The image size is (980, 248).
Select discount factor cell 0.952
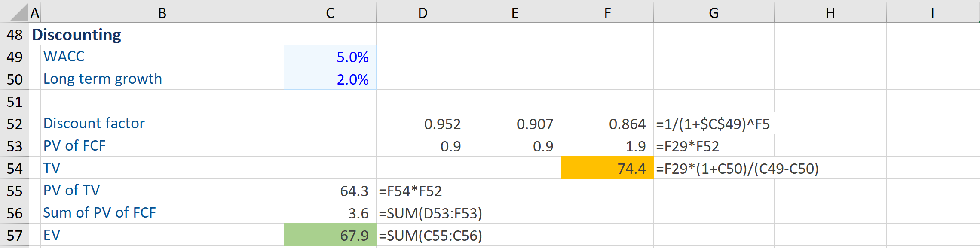[423, 123]
